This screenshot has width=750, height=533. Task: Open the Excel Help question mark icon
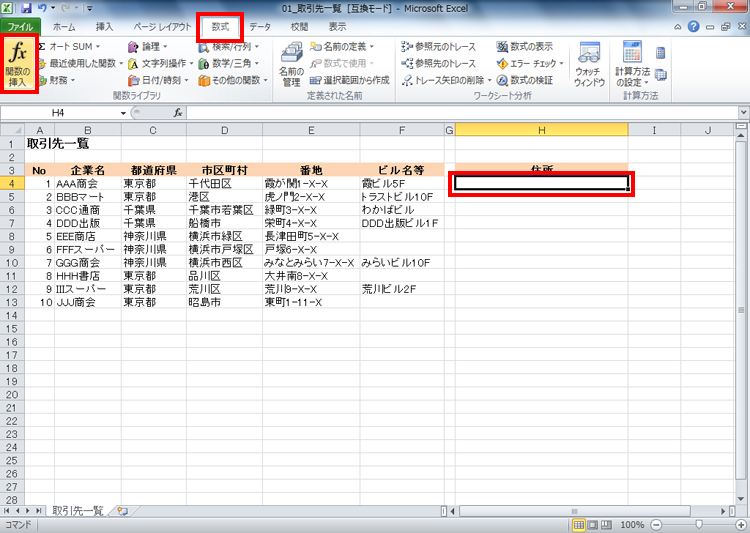694,27
